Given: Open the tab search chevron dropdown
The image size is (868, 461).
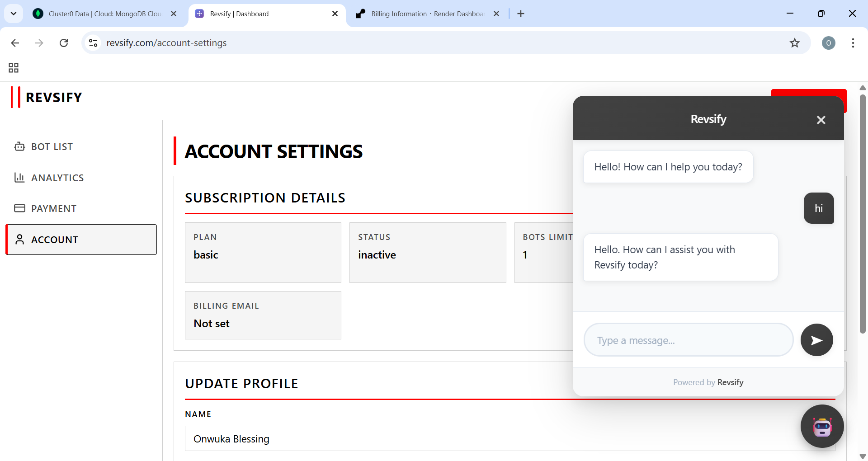Looking at the screenshot, I should 13,14.
